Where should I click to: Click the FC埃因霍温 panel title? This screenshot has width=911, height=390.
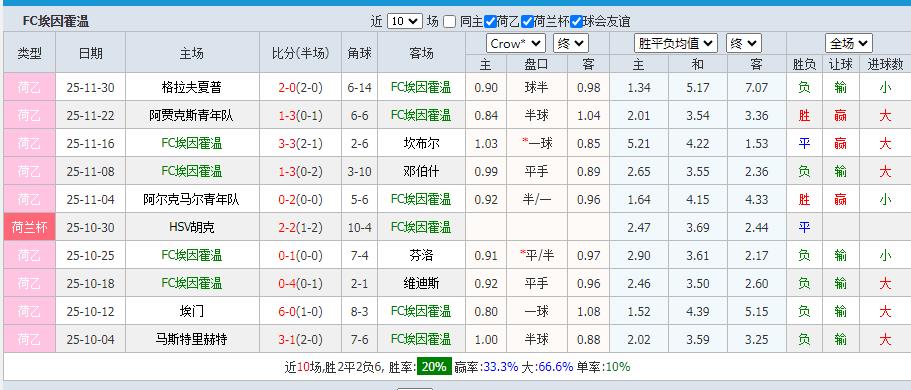(x=56, y=22)
